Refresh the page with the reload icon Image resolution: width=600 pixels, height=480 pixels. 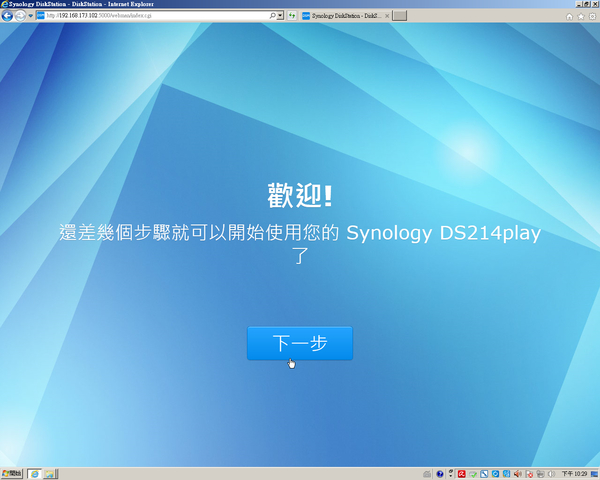[x=292, y=17]
